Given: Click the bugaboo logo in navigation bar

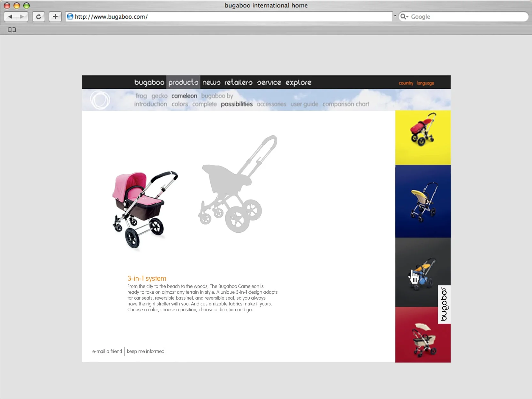Looking at the screenshot, I should coord(149,82).
